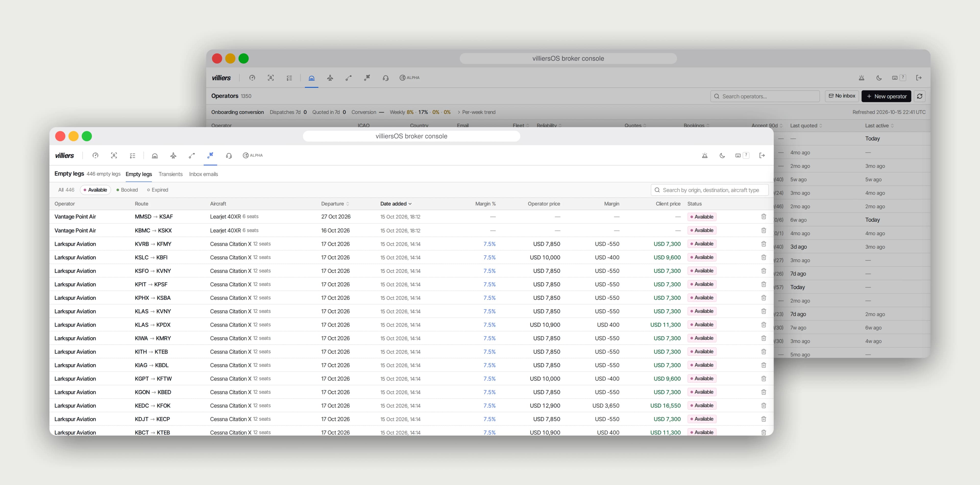Toggle dark mode in the Operators window
Viewport: 980px width, 485px height.
[879, 78]
